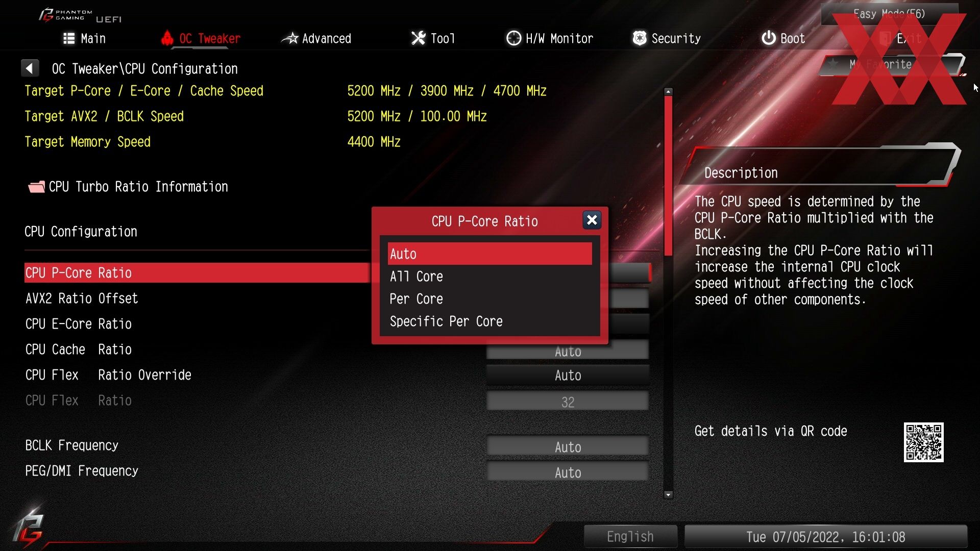Viewport: 980px width, 551px height.
Task: Click the H/W Monitor gauge icon
Action: click(513, 38)
